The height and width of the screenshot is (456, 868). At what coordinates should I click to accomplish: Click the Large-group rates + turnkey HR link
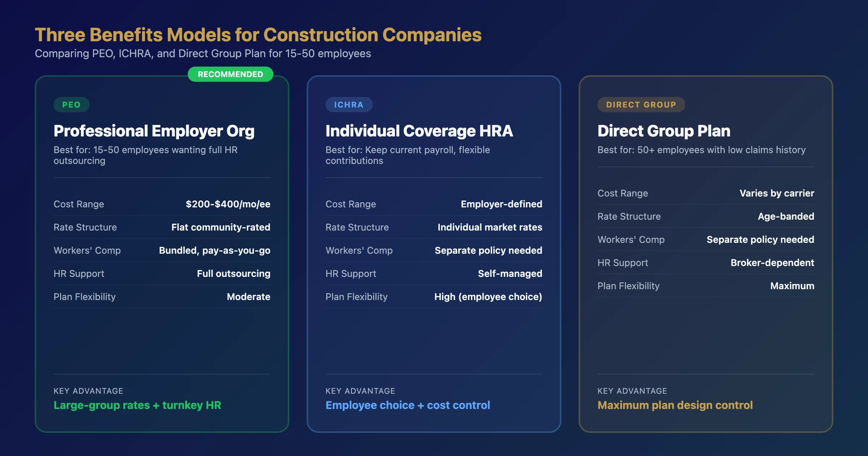coord(137,405)
